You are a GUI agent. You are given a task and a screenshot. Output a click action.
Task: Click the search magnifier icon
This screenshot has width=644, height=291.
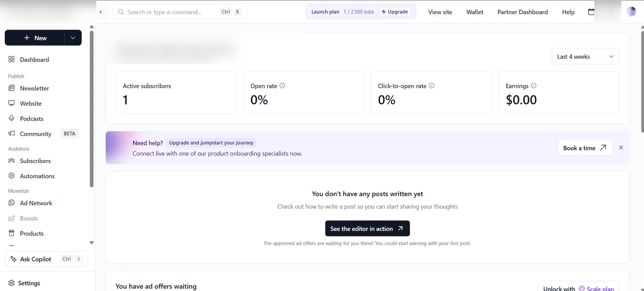121,12
